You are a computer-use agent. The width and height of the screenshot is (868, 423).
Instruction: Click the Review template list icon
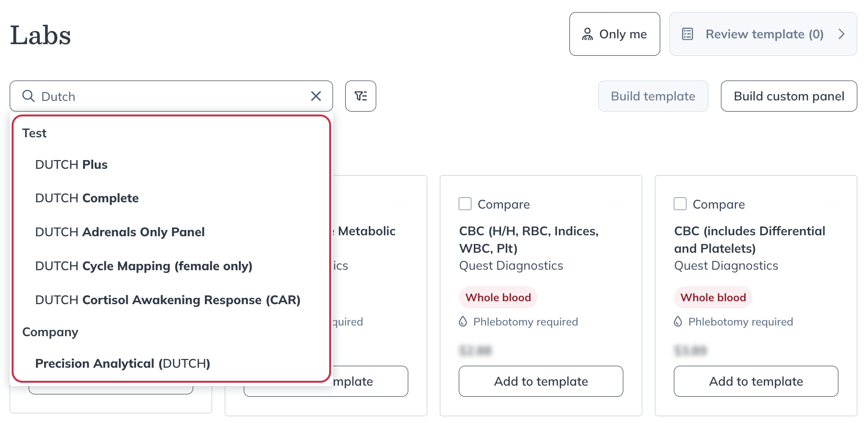click(x=687, y=34)
